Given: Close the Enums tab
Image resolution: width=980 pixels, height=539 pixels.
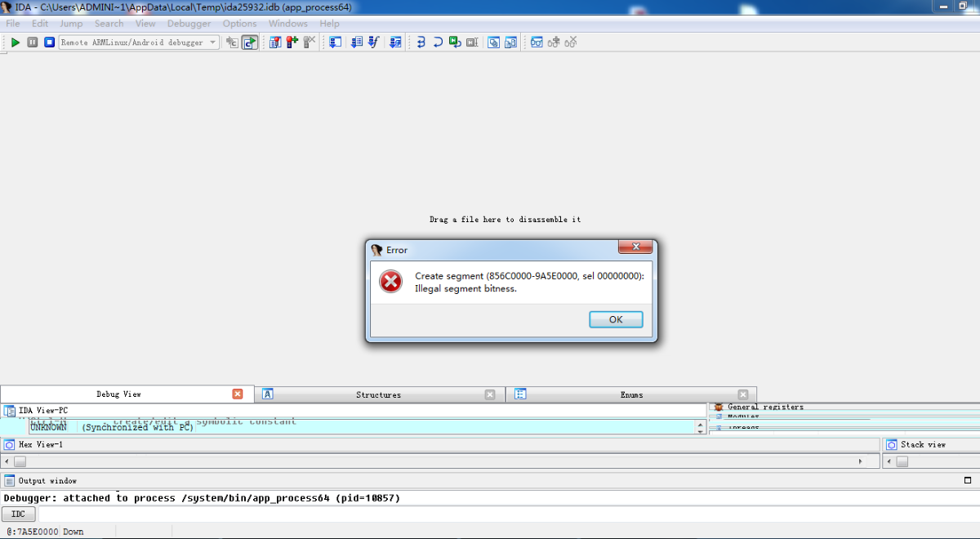Looking at the screenshot, I should coord(743,394).
